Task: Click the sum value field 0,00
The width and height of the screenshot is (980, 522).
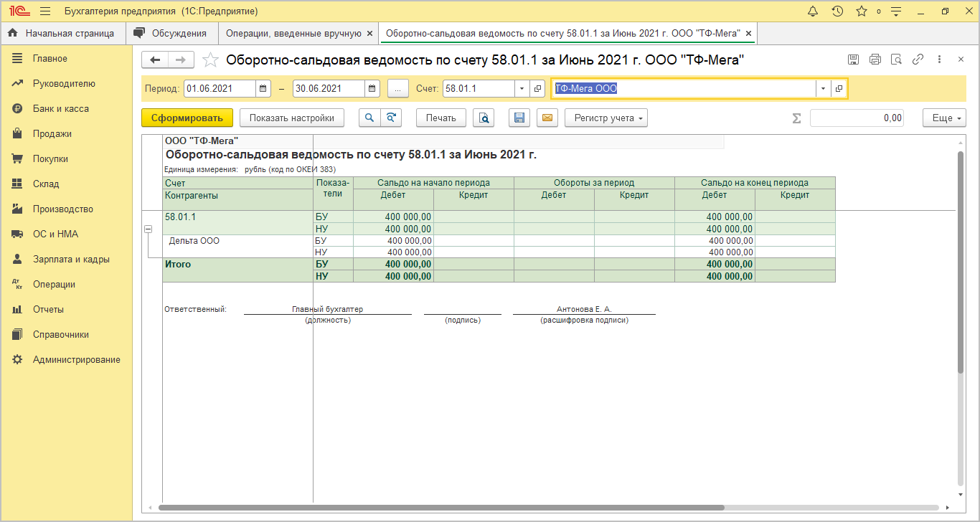Action: pyautogui.click(x=857, y=118)
